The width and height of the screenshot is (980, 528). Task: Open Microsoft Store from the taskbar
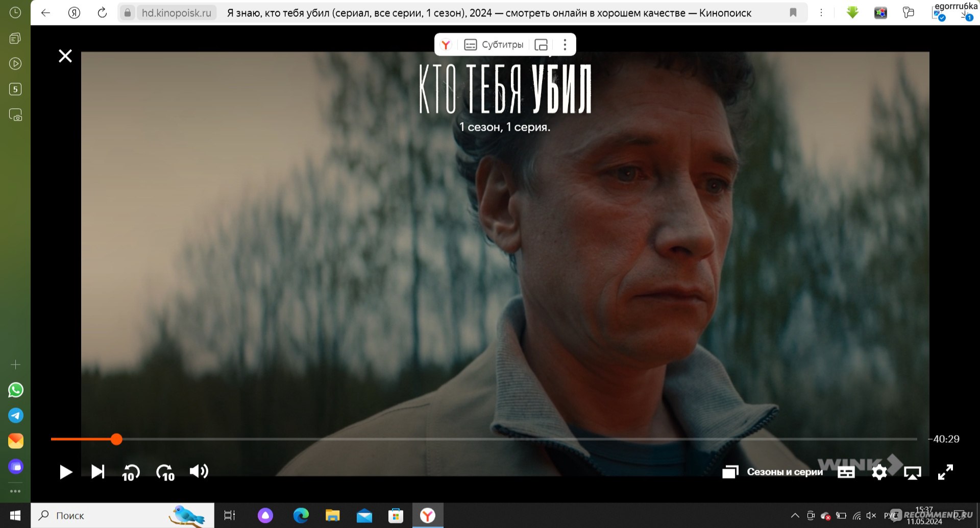pyautogui.click(x=396, y=516)
